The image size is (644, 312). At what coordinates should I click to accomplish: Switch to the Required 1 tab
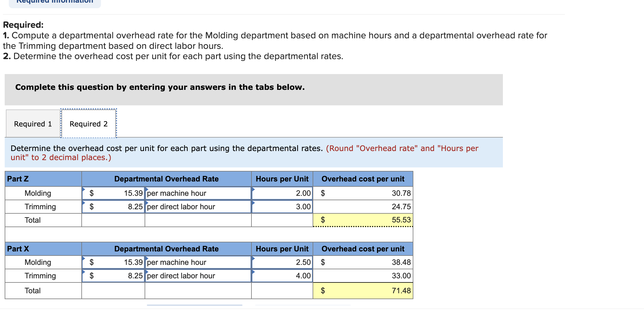click(x=32, y=124)
